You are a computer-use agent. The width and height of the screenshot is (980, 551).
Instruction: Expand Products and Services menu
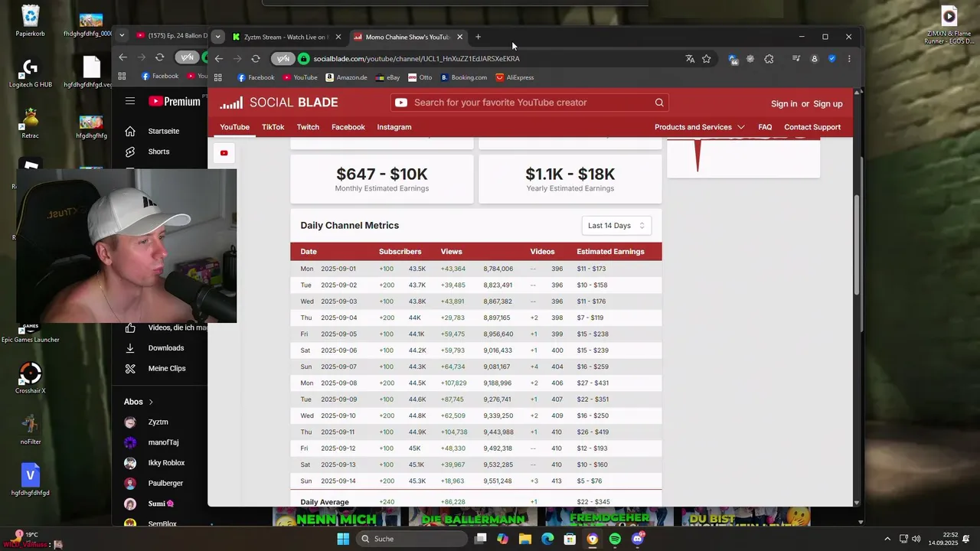[x=700, y=127]
